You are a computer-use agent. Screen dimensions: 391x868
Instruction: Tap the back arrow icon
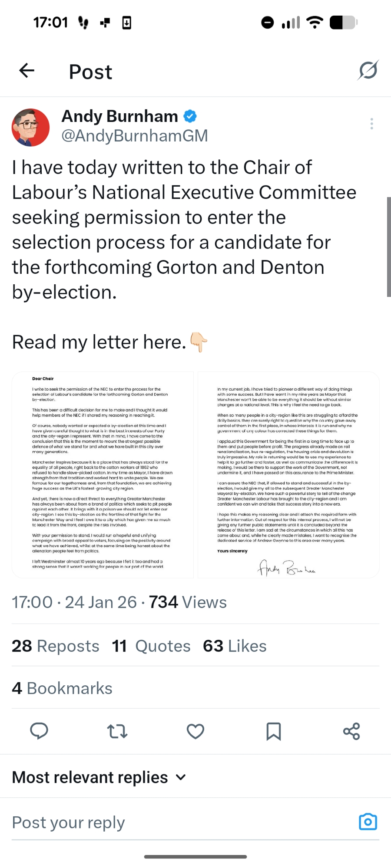coord(27,71)
